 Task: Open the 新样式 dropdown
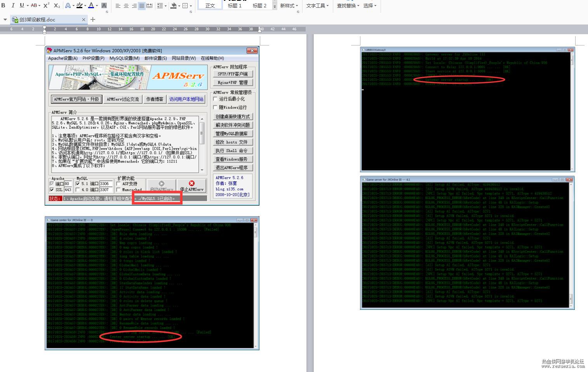coord(289,6)
